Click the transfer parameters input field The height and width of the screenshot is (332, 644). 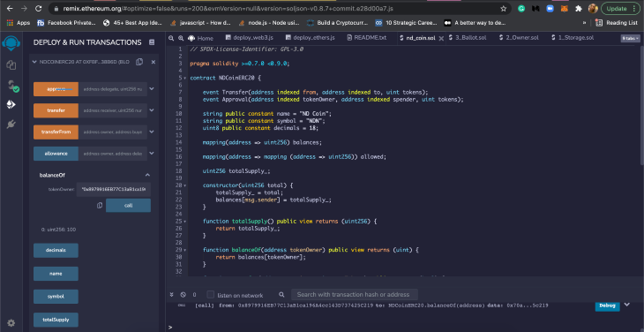[x=113, y=110]
